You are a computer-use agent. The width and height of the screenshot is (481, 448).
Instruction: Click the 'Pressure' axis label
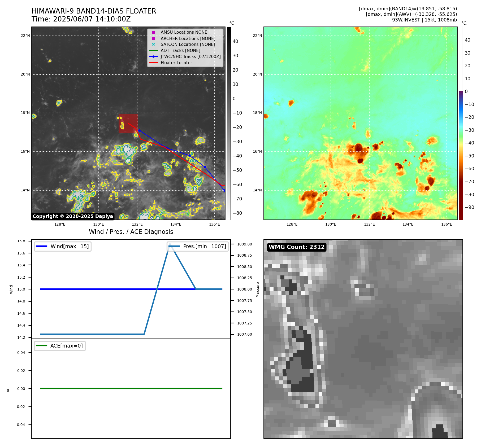258,289
